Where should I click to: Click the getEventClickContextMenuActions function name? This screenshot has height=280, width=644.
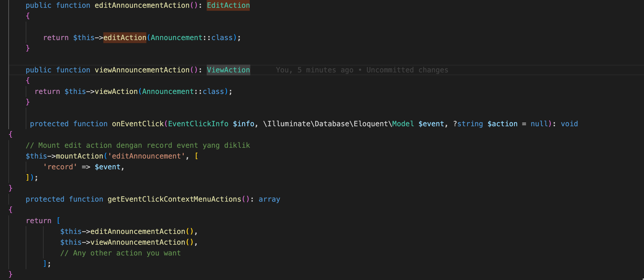coord(174,199)
